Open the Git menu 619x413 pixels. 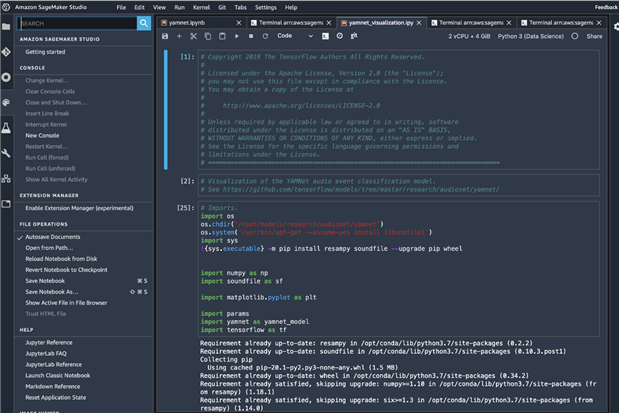[222, 7]
